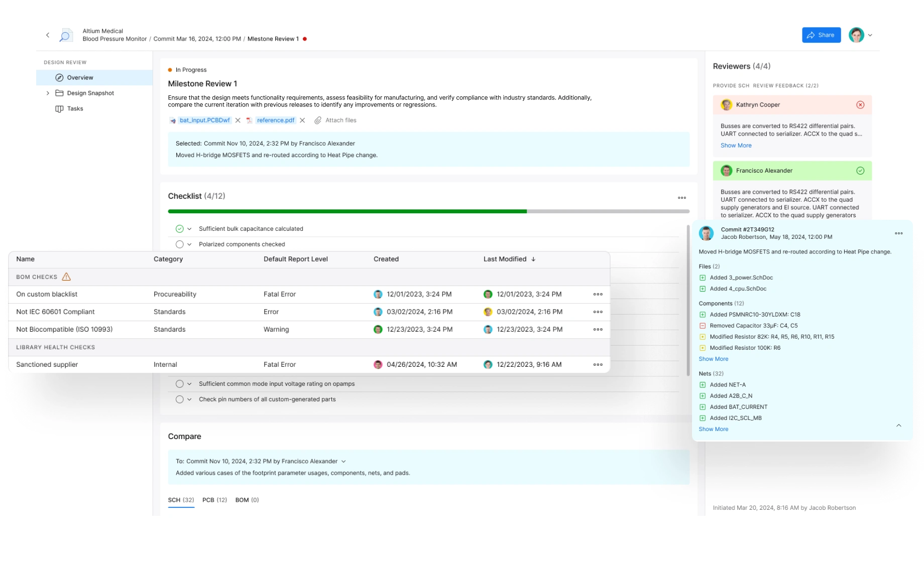Viewport: 924px width, 570px height.
Task: Remove the bat_input.PCBDwf attachment
Action: coord(238,120)
